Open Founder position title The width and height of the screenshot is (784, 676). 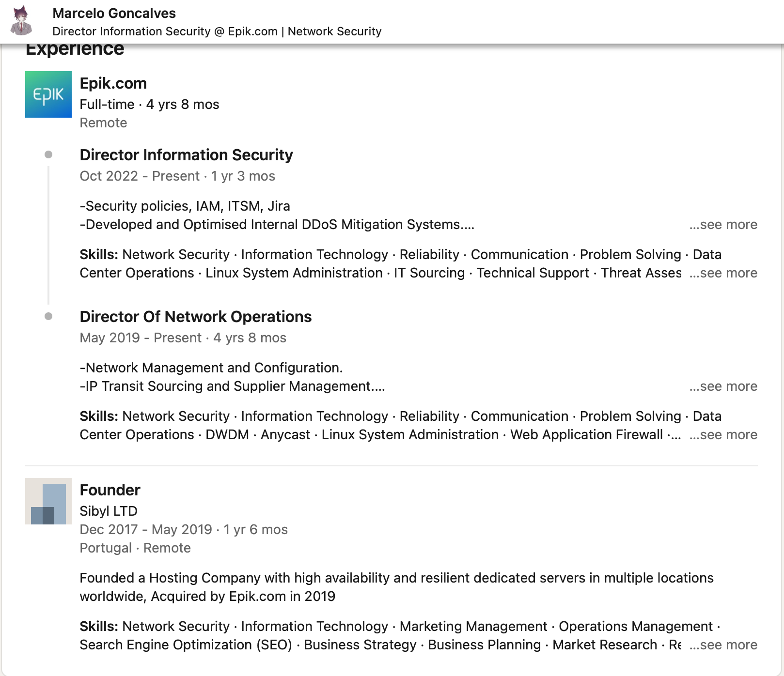click(110, 490)
